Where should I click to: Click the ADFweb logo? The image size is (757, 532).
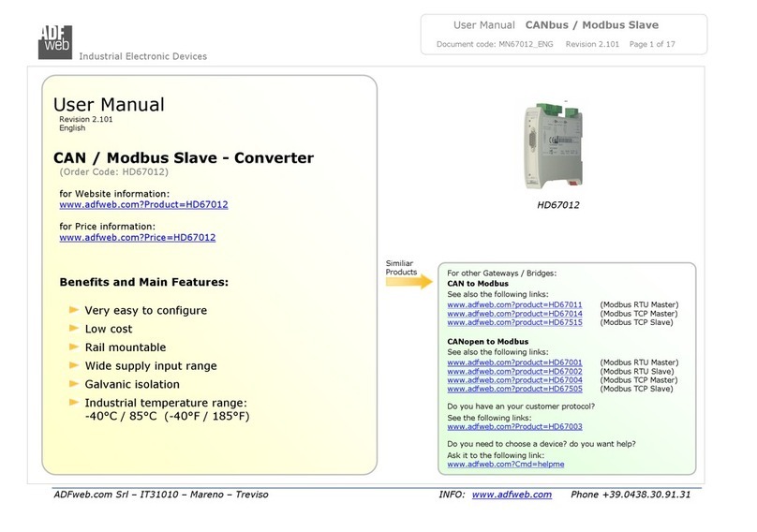[x=55, y=42]
